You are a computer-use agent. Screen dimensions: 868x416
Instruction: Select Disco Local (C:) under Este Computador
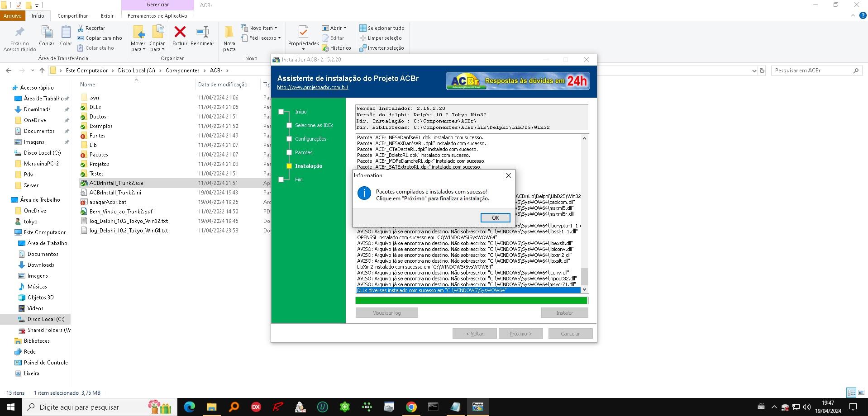[46, 319]
